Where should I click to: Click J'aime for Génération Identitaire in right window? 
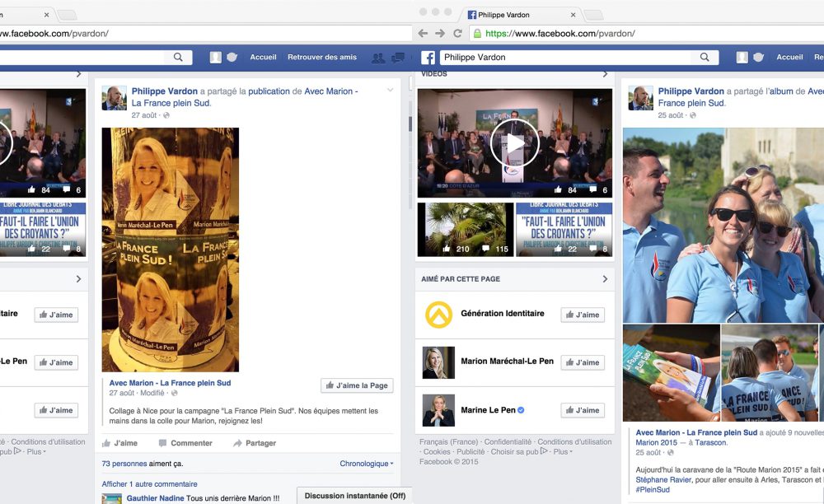pyautogui.click(x=583, y=315)
